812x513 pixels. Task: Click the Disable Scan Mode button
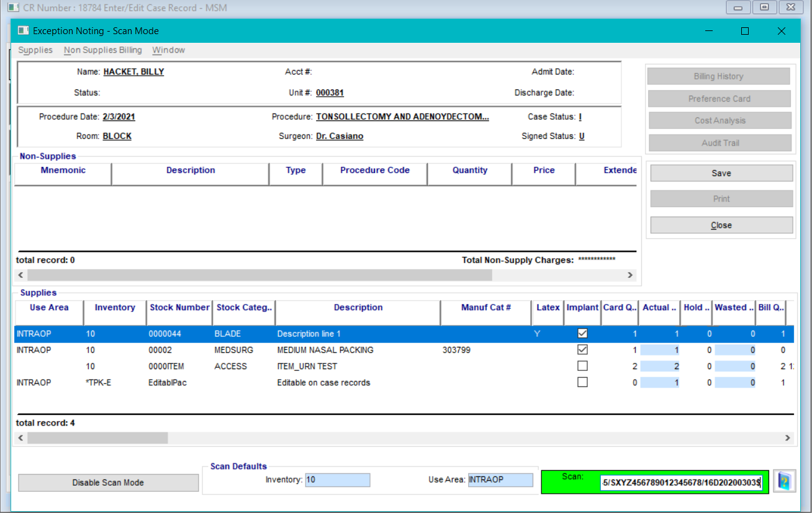click(x=108, y=483)
